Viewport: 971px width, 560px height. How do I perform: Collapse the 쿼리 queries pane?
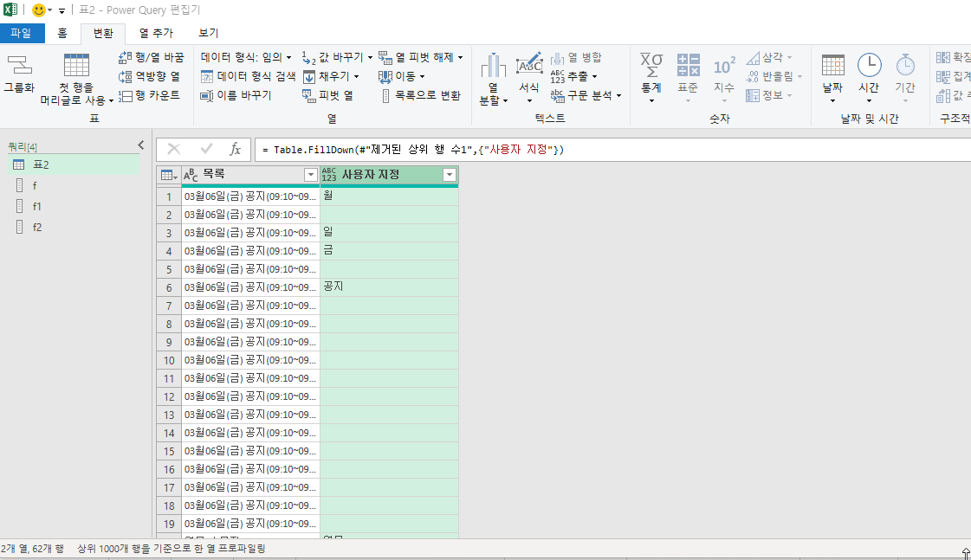[x=141, y=146]
